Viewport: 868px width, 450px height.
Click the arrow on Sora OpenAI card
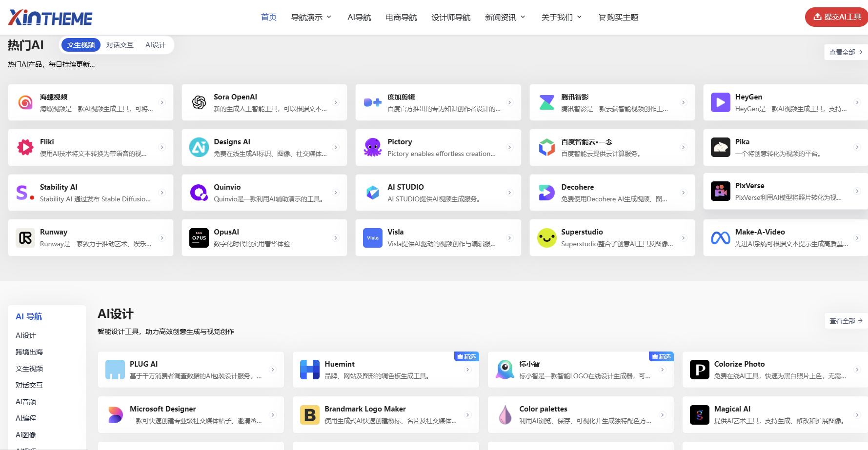pyautogui.click(x=336, y=102)
